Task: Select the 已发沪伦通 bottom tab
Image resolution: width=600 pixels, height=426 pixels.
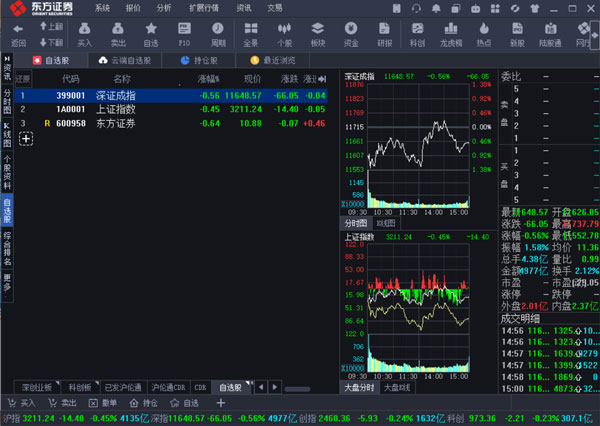Action: (x=123, y=388)
